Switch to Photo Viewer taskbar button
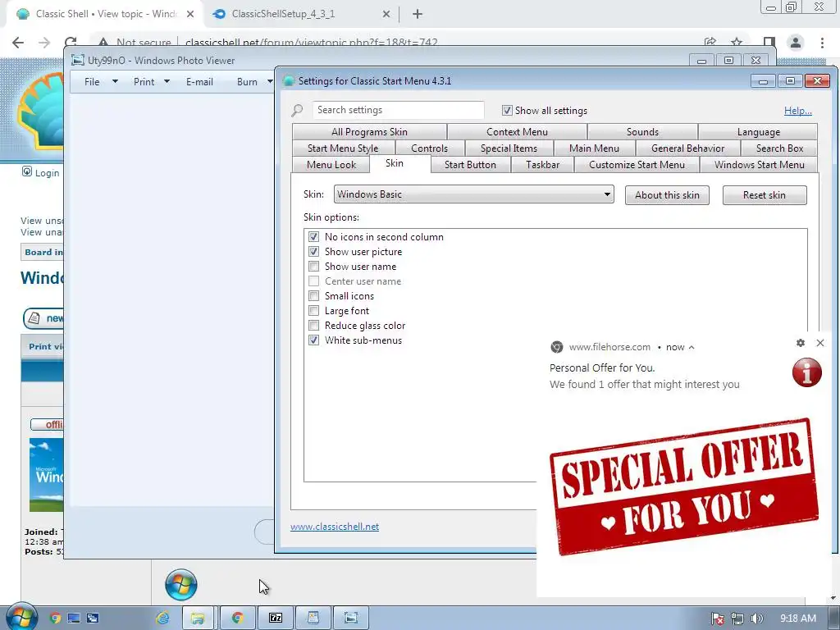The width and height of the screenshot is (840, 630). pos(351,619)
